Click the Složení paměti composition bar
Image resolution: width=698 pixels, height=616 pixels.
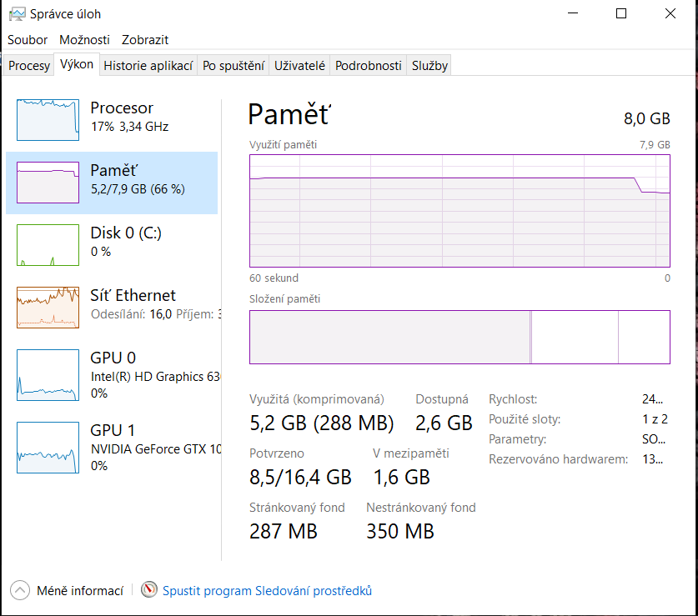[459, 337]
